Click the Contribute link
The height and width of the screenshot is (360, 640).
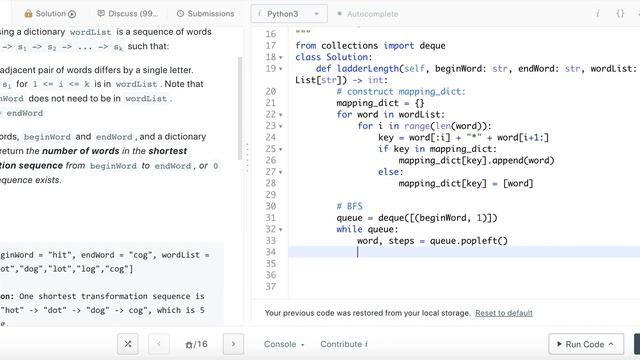344,344
